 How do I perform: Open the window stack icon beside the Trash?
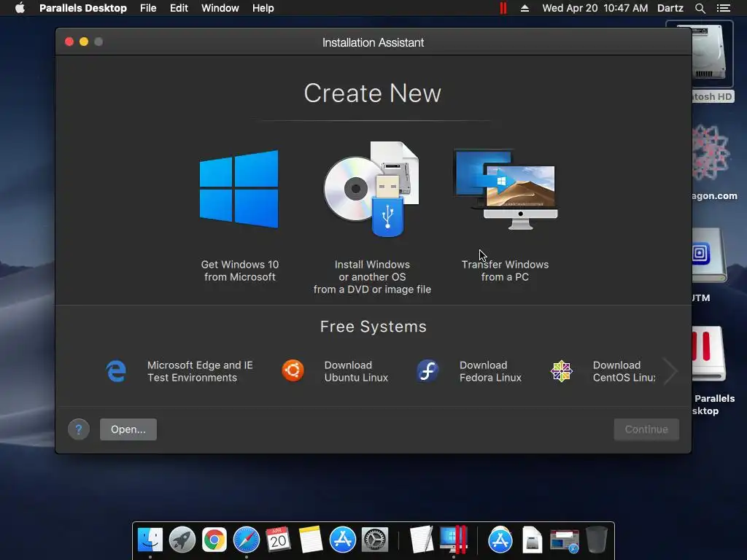[564, 541]
